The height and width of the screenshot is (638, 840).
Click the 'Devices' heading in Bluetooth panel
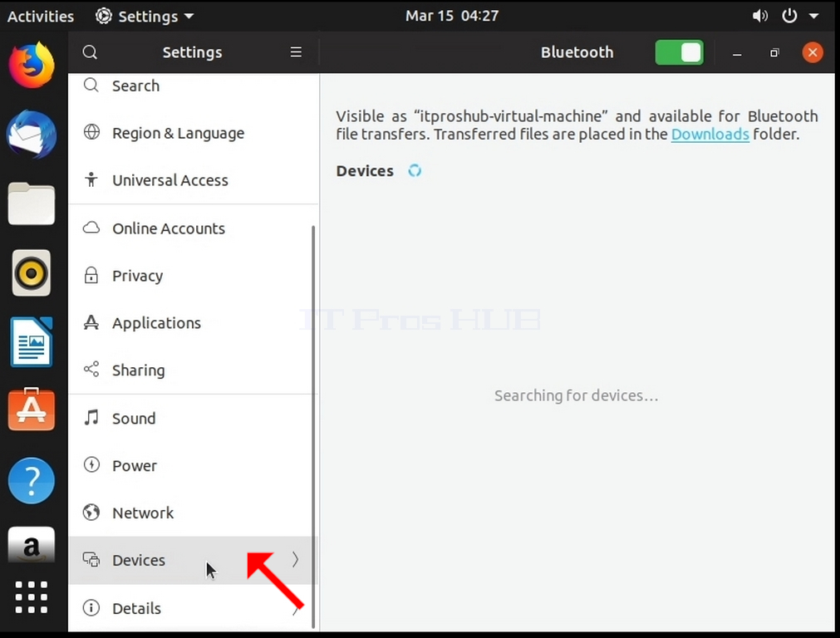[365, 170]
